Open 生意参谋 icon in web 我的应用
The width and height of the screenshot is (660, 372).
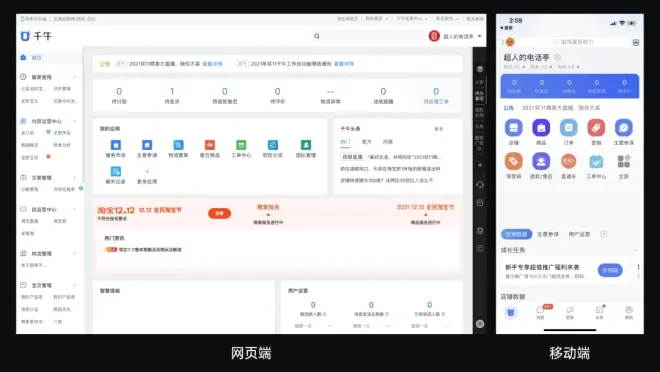click(147, 145)
